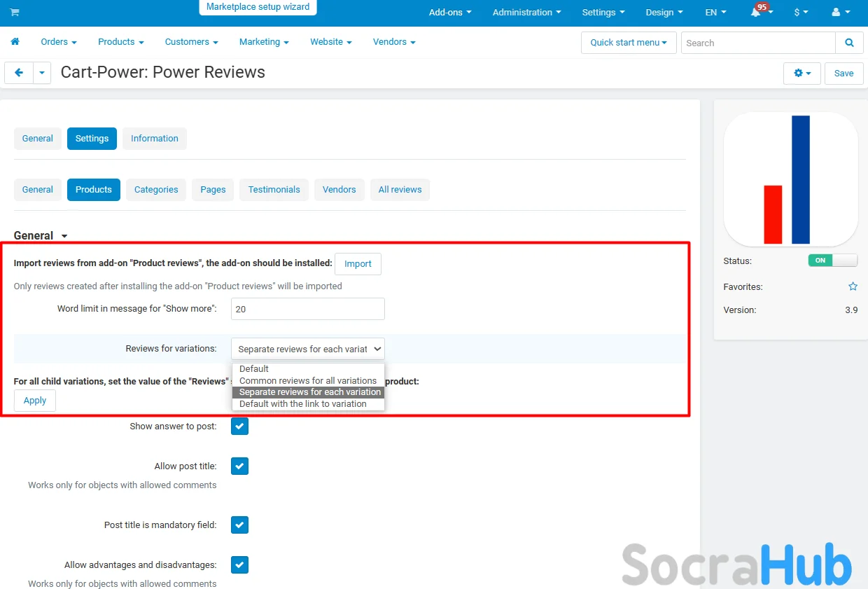Click the Save button
868x589 pixels.
point(844,74)
